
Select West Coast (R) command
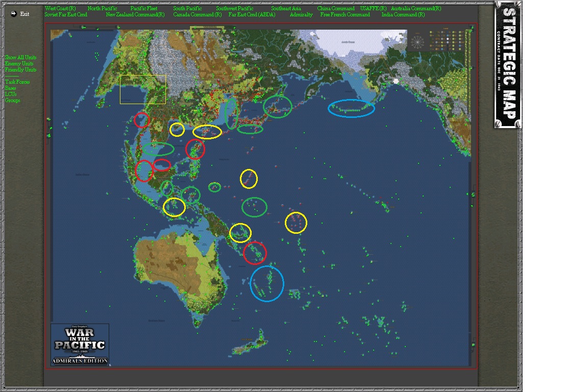(x=60, y=8)
